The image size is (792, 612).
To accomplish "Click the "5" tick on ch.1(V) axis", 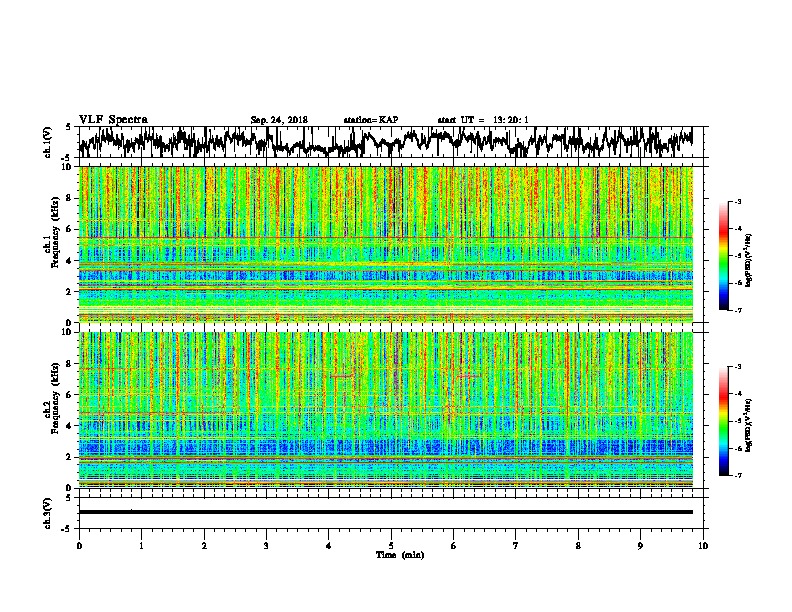I will coord(69,127).
